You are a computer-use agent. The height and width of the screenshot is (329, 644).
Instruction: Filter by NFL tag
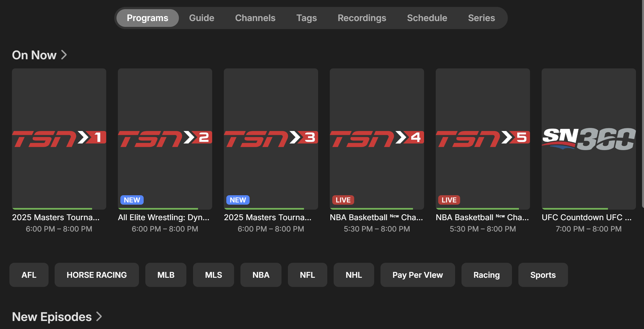308,275
